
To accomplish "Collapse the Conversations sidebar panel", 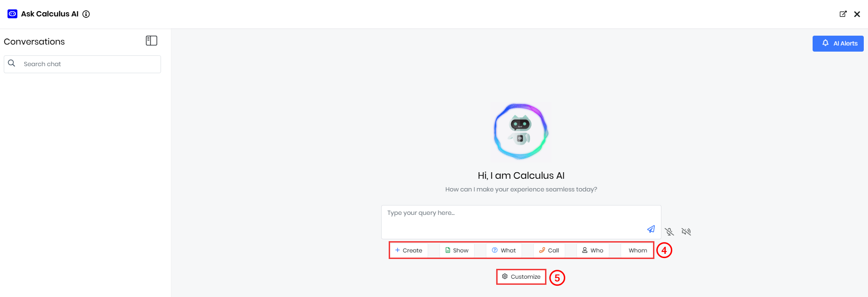I will click(x=151, y=41).
